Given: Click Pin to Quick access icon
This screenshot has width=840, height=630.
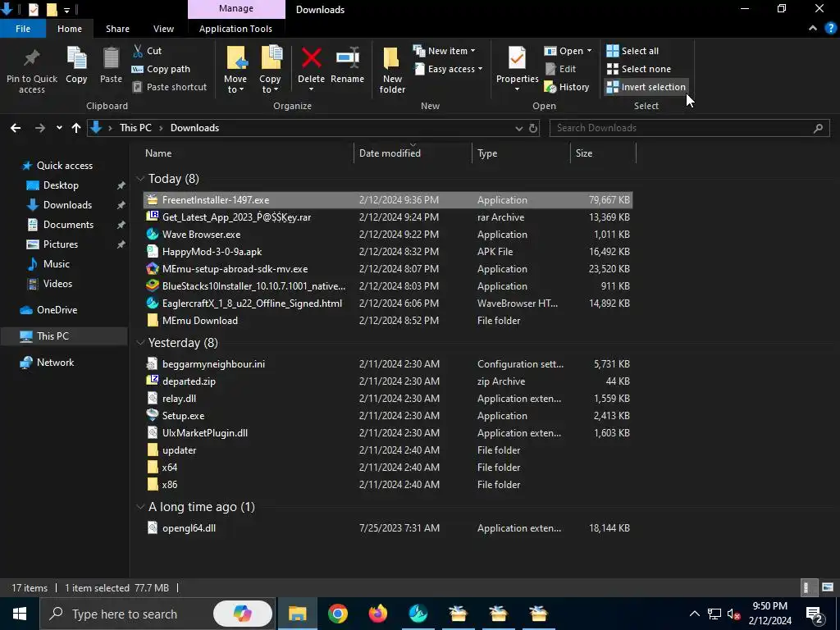Looking at the screenshot, I should pyautogui.click(x=32, y=59).
